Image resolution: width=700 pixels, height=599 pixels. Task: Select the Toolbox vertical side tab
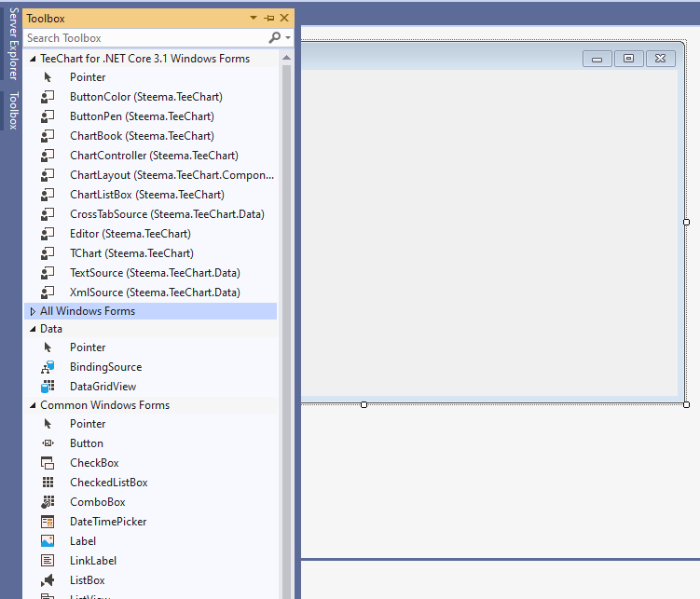tap(13, 111)
